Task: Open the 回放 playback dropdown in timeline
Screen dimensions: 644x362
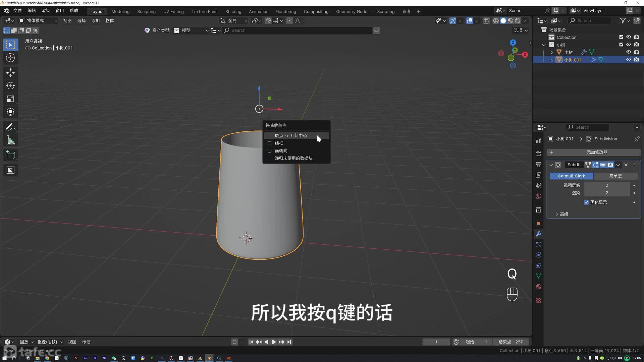Action: (26, 342)
